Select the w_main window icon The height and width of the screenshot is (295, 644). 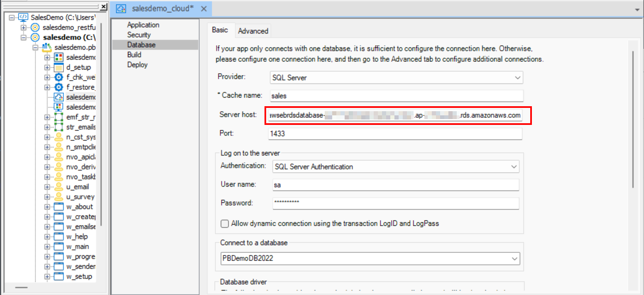pyautogui.click(x=58, y=246)
